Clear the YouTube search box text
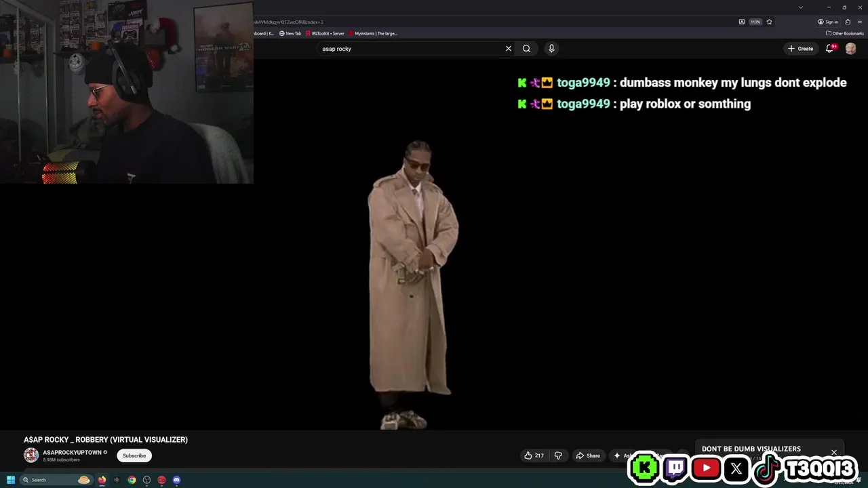 [508, 49]
